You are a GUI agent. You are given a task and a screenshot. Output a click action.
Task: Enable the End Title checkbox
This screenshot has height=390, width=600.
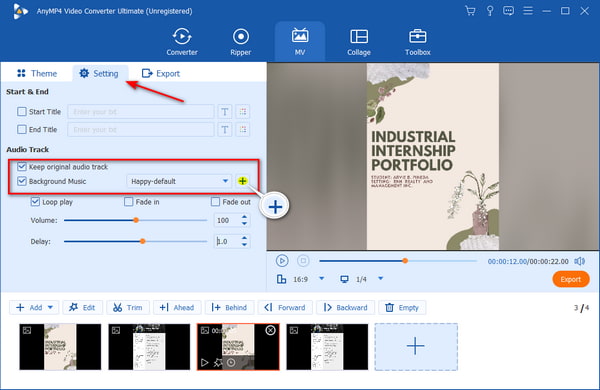22,129
